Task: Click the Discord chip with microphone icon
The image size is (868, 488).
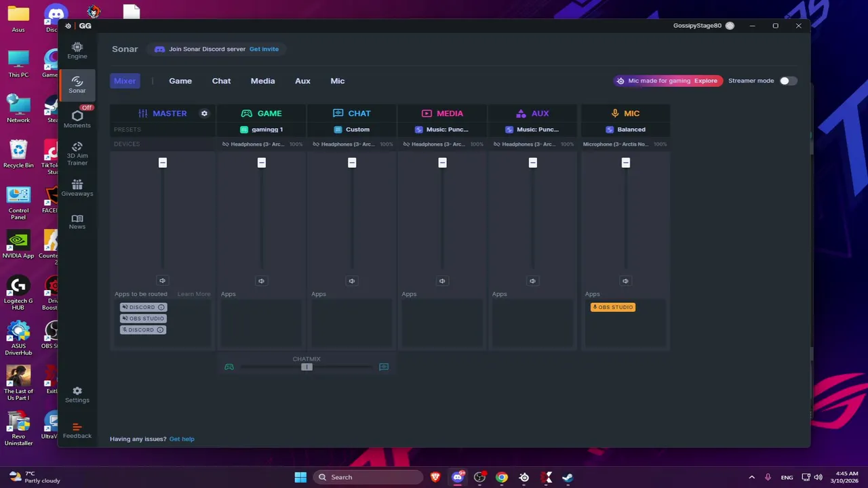Action: click(x=143, y=330)
